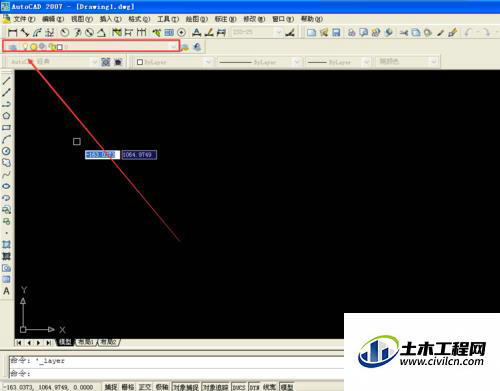Select the Radius dimension tool
This screenshot has height=391, width=500.
point(65,33)
